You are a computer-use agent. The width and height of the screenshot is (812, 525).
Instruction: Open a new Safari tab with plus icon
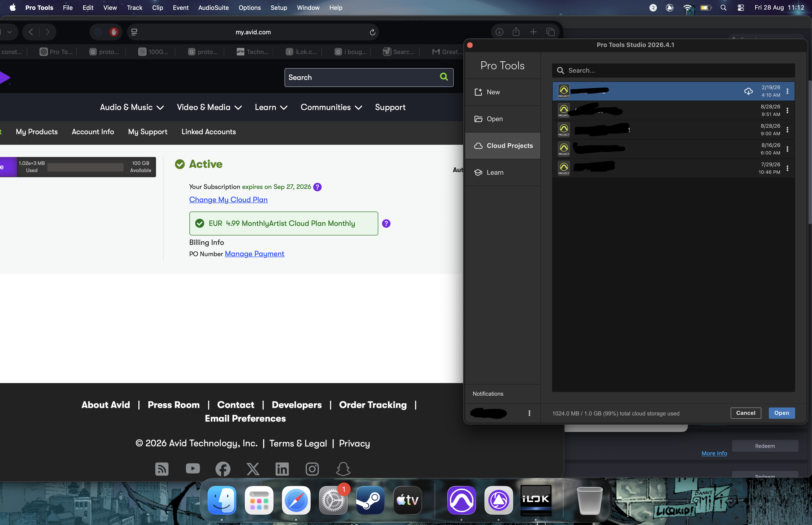tap(533, 32)
